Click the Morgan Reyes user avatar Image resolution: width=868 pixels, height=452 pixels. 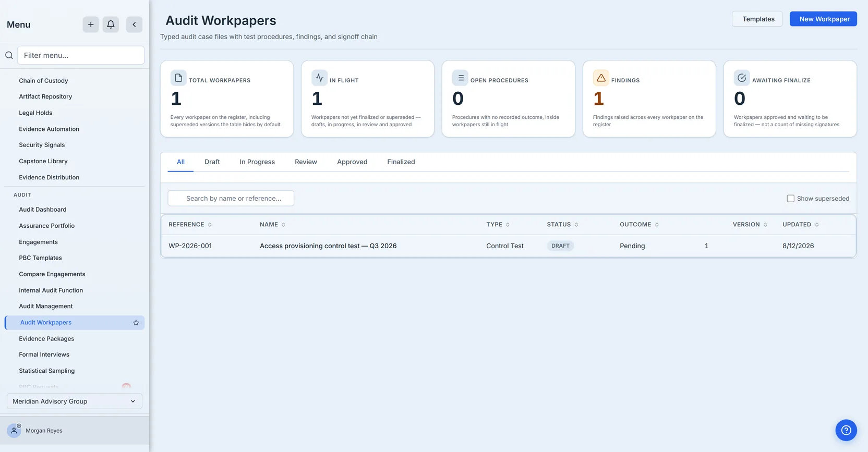click(14, 431)
